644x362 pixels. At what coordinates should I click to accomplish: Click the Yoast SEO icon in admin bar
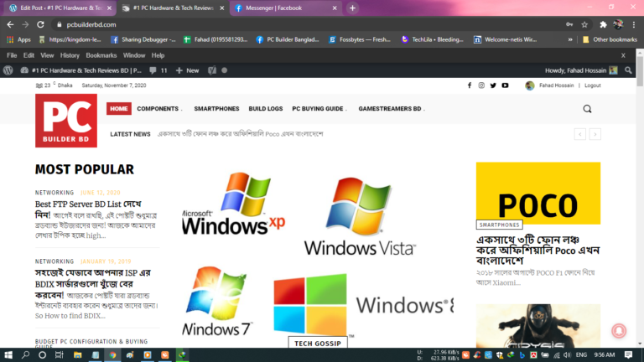212,70
